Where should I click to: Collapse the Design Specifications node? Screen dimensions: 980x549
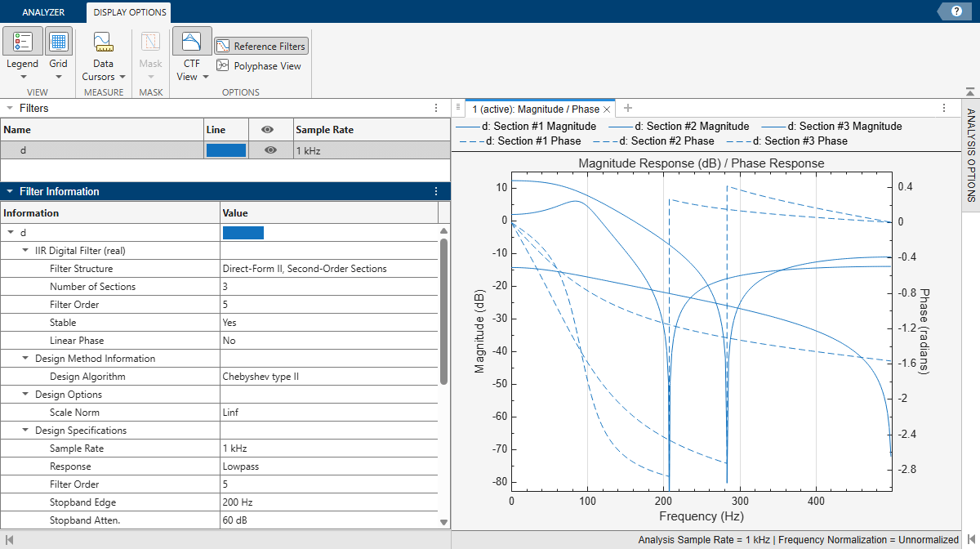point(24,431)
